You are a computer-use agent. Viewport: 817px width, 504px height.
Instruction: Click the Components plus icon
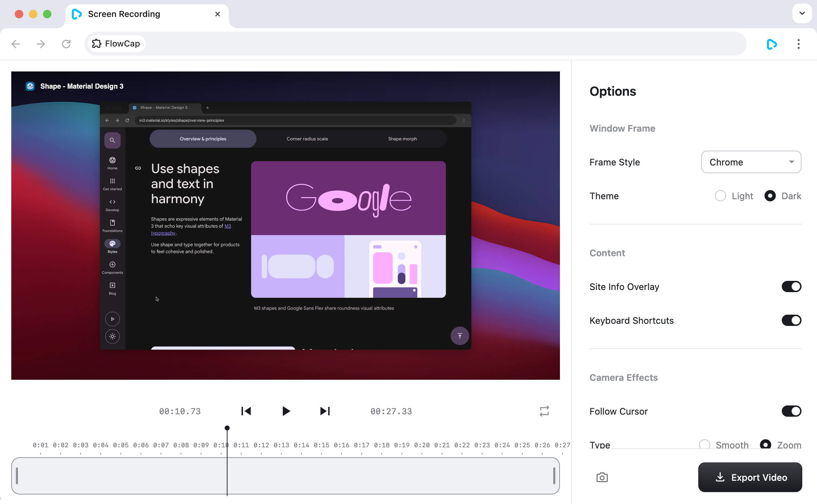[112, 264]
